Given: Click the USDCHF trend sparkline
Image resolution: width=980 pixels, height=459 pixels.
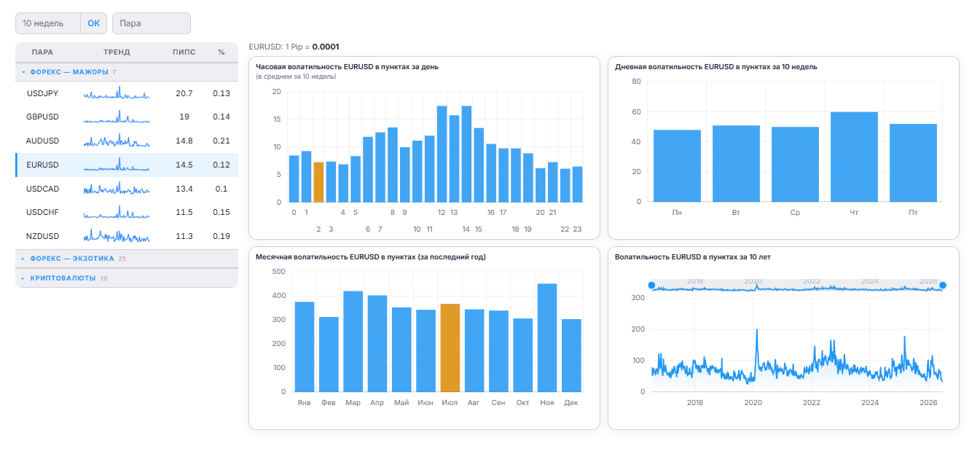Looking at the screenshot, I should click(x=117, y=213).
